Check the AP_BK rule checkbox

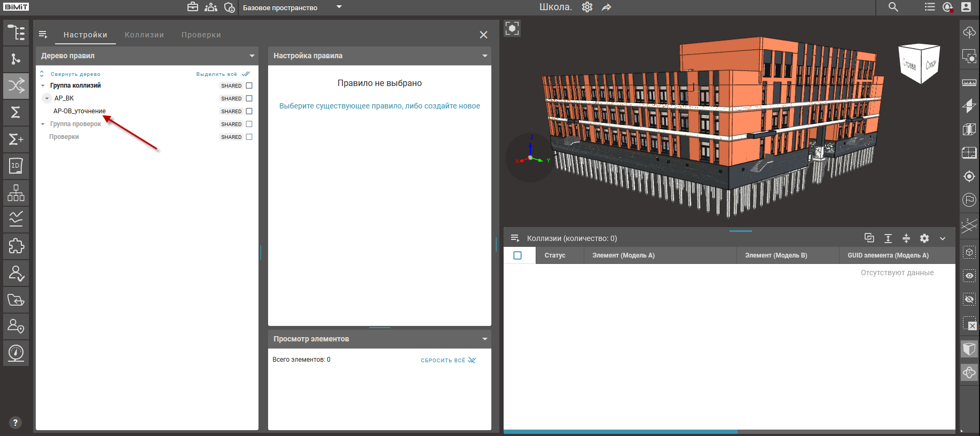pyautogui.click(x=249, y=98)
